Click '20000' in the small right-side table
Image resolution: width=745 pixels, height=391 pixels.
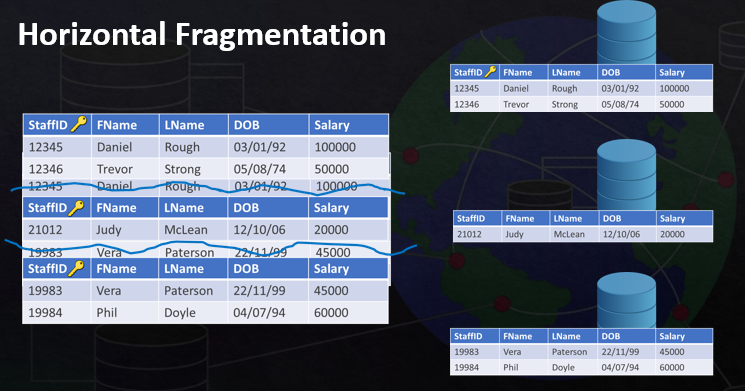(x=672, y=234)
